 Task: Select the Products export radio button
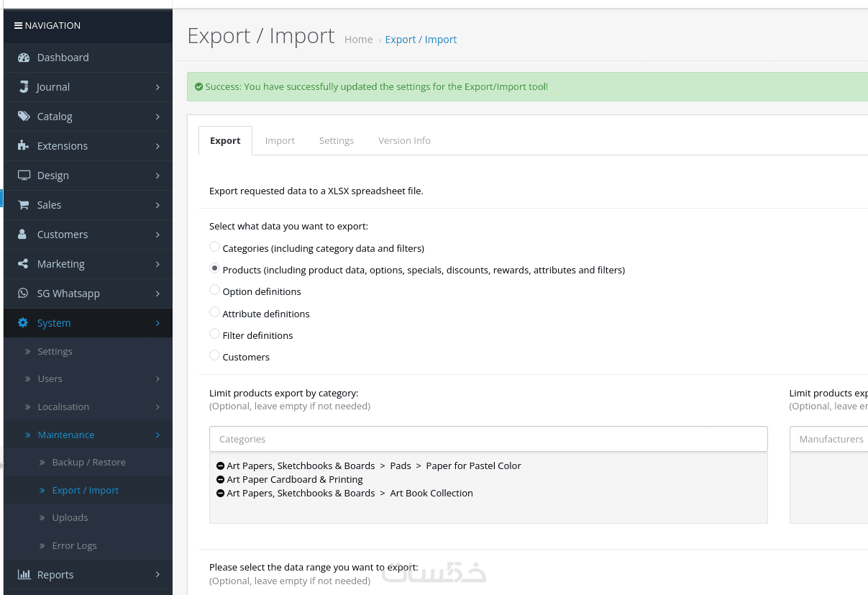click(214, 268)
